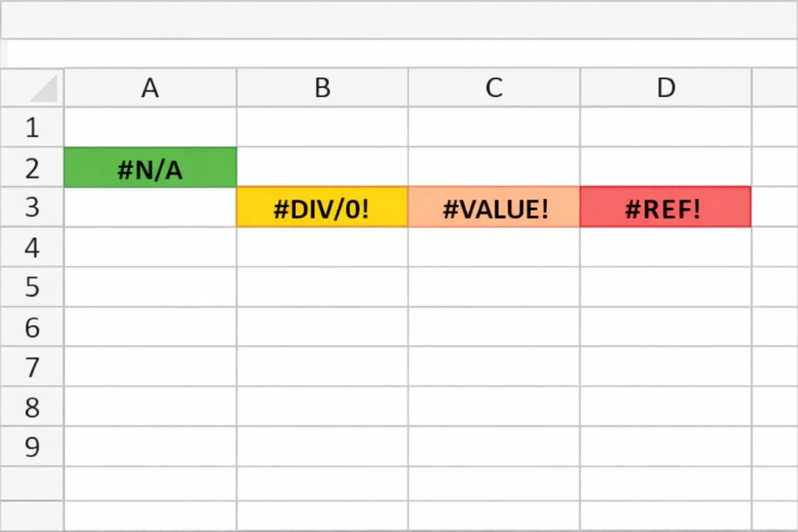The width and height of the screenshot is (798, 532).
Task: Select column C header
Action: pos(494,88)
